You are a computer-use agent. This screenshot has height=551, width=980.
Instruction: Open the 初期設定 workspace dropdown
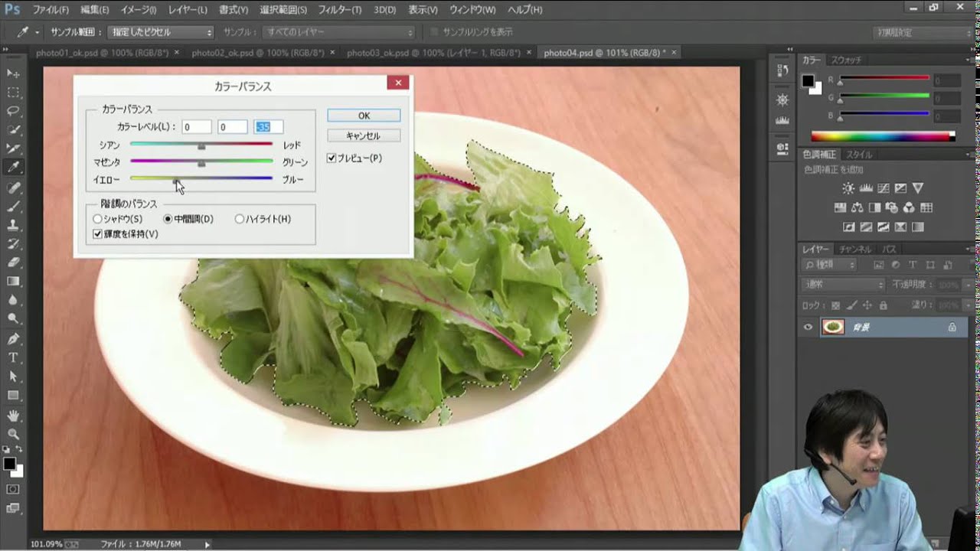(x=923, y=33)
